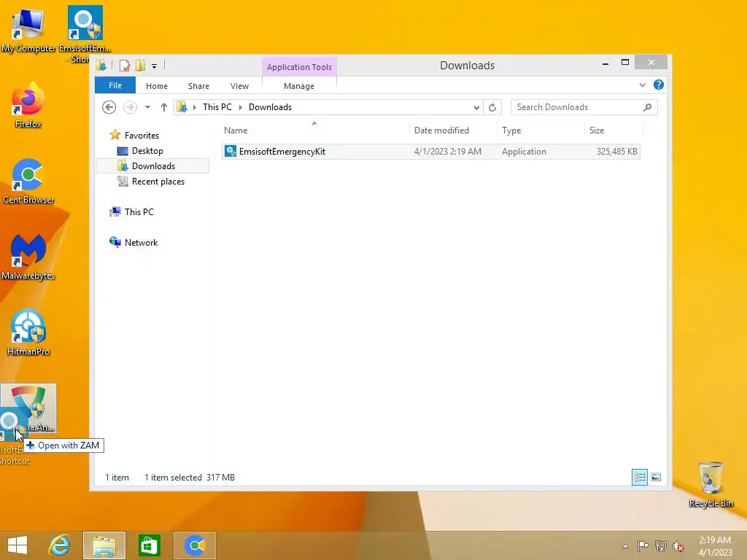The width and height of the screenshot is (747, 560).
Task: Open the My Computer desktop shortcut
Action: tap(28, 28)
